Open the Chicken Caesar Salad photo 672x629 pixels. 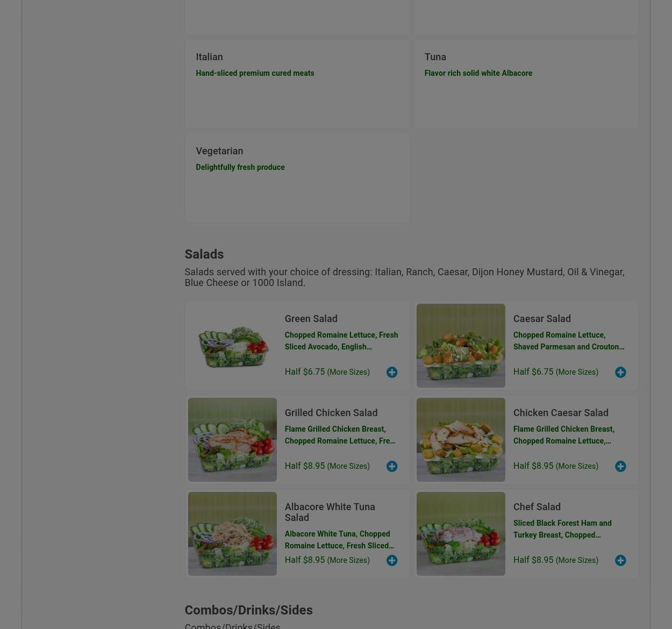point(461,440)
